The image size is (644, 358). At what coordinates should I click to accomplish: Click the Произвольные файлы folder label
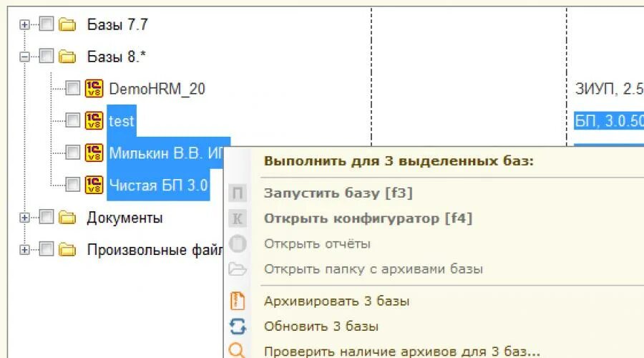(155, 249)
